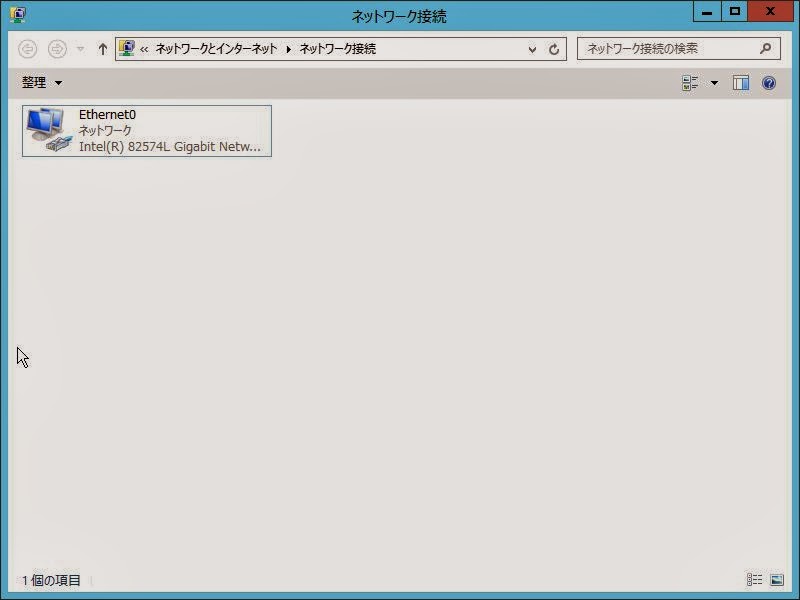Viewport: 800px width, 600px height.
Task: Select the Ethernet0 adapter icon
Action: [x=49, y=130]
